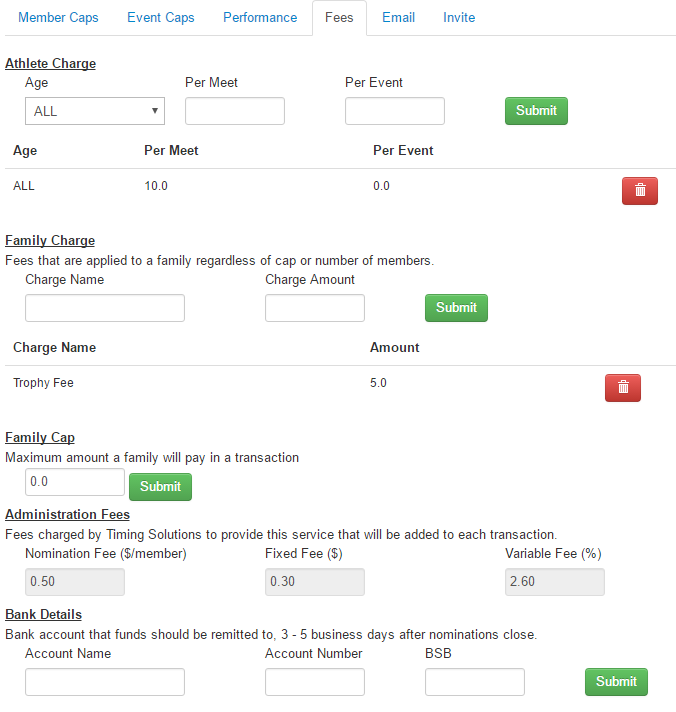Screen dimensions: 676x712
Task: Open the Age dropdown in Athlete Charge
Action: pyautogui.click(x=95, y=111)
